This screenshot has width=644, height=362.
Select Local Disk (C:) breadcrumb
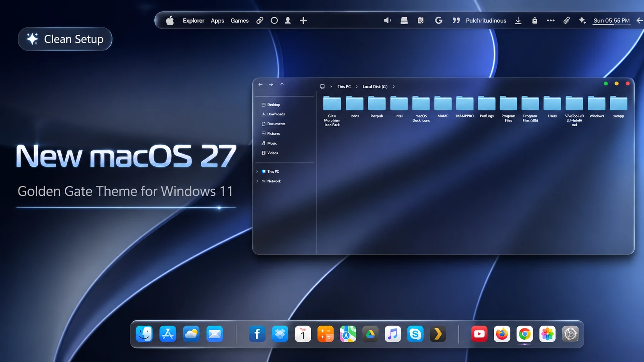pyautogui.click(x=375, y=87)
